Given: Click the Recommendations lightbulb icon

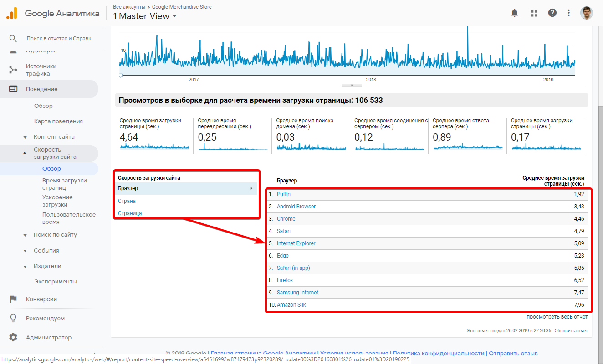Looking at the screenshot, I should [13, 318].
